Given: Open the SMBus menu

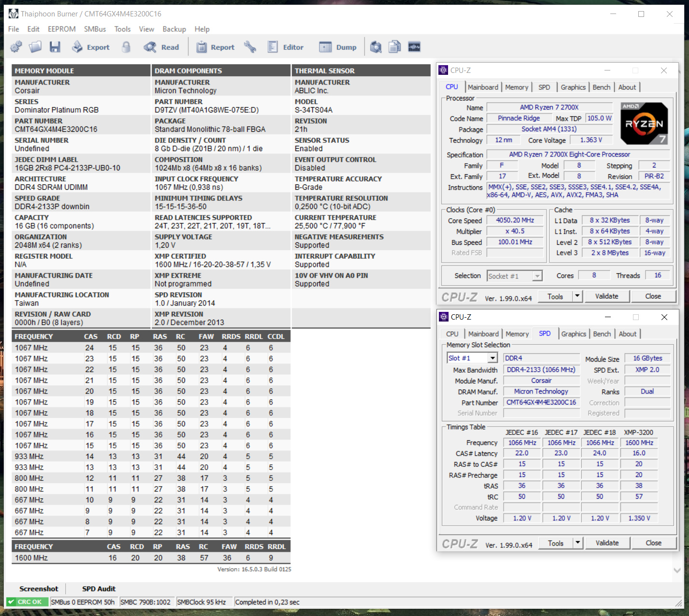Looking at the screenshot, I should point(95,29).
